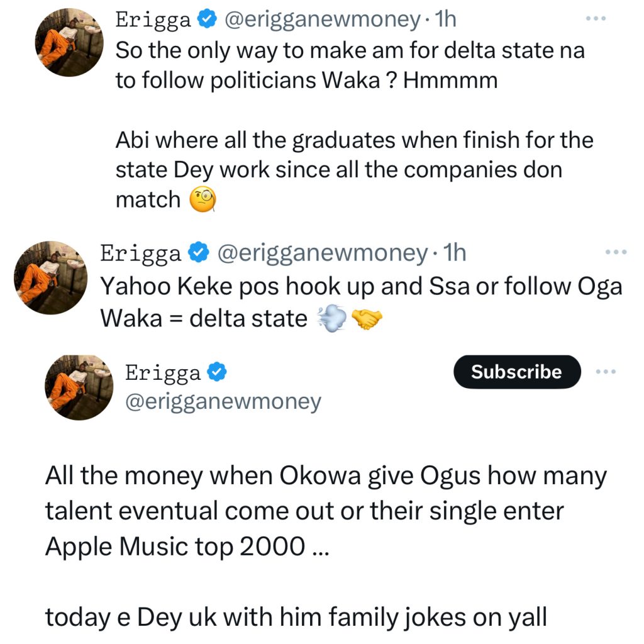The height and width of the screenshot is (644, 644).
Task: Click the Erigga display name beside Subscribe
Action: pos(164,373)
